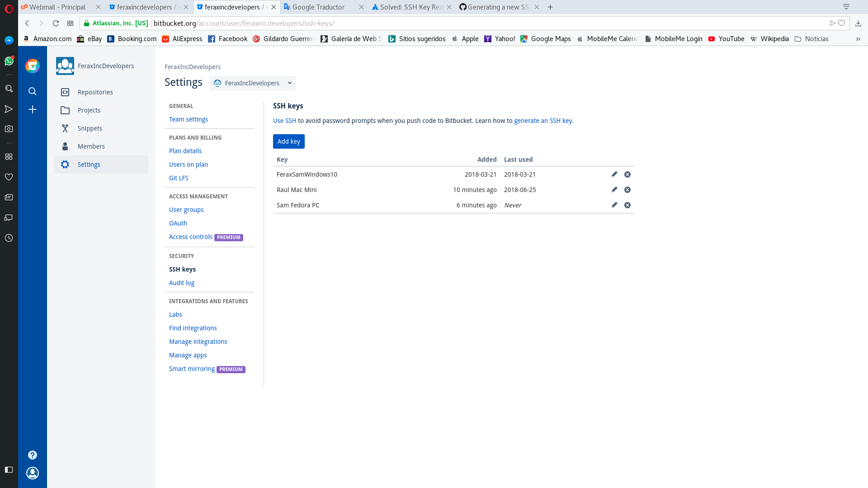Open Speed Dial grid icon in sidebar
This screenshot has width=868, height=488.
[x=9, y=156]
